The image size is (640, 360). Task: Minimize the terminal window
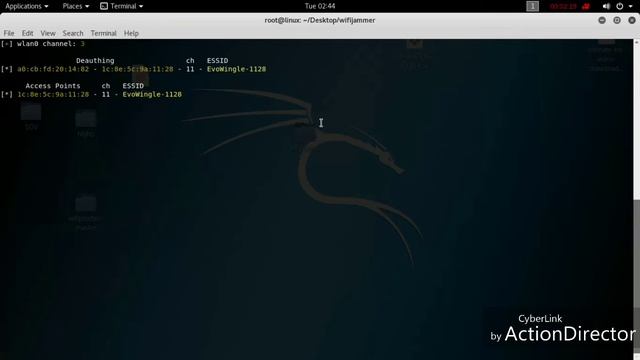602,20
